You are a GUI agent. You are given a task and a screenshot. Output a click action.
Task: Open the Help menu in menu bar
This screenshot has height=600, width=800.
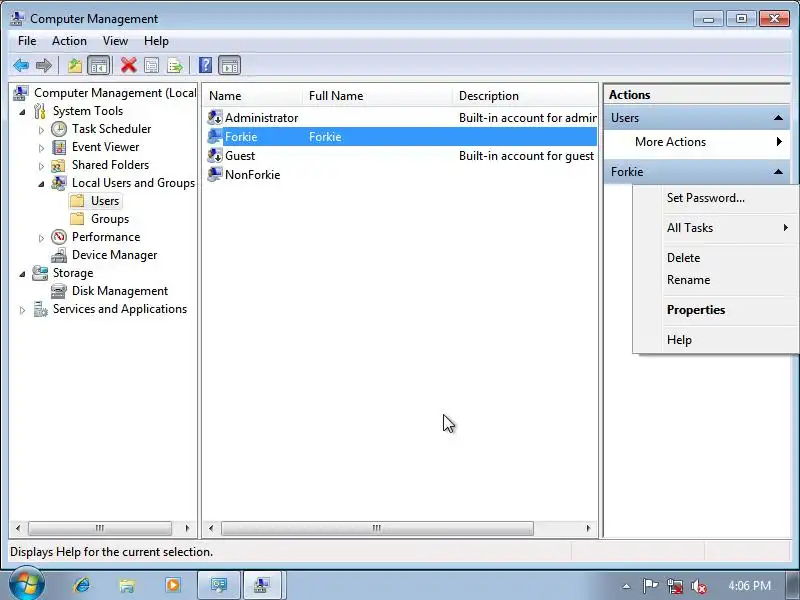click(x=156, y=41)
